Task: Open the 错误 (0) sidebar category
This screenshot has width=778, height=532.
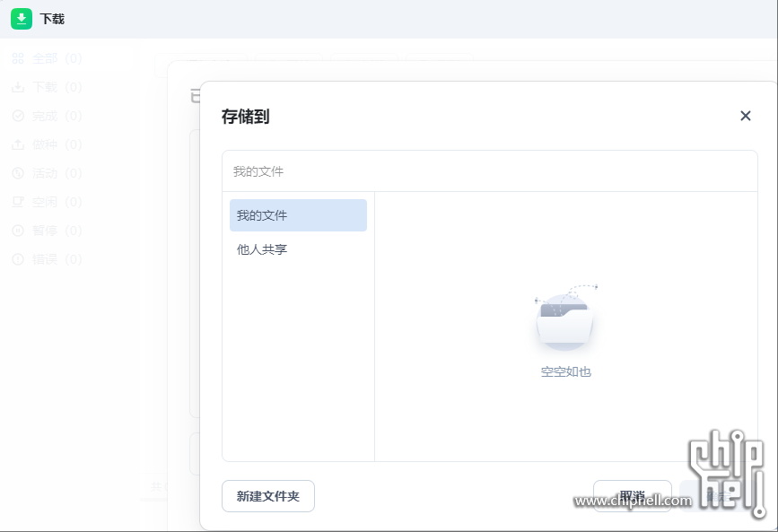Action: point(48,259)
